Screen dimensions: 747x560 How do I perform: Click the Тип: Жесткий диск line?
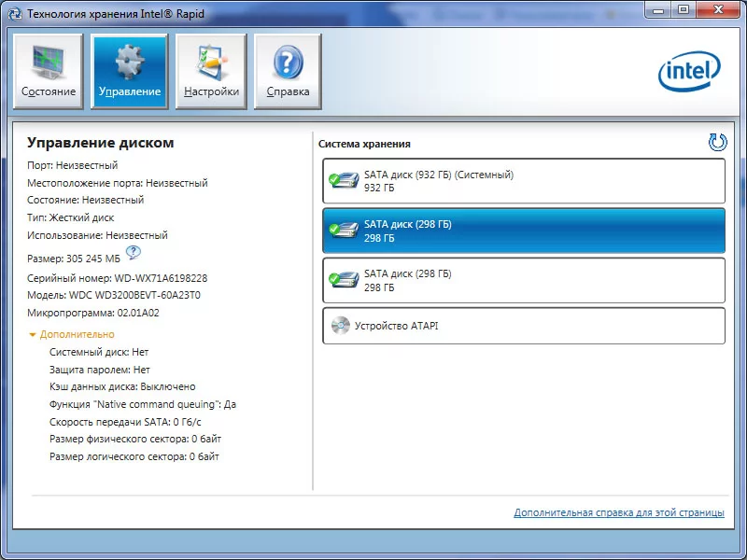[x=71, y=217]
